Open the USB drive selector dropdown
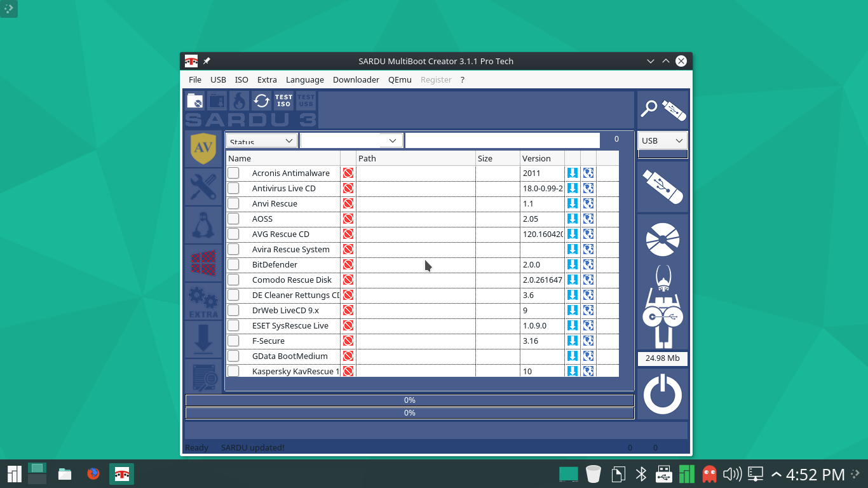 662,140
